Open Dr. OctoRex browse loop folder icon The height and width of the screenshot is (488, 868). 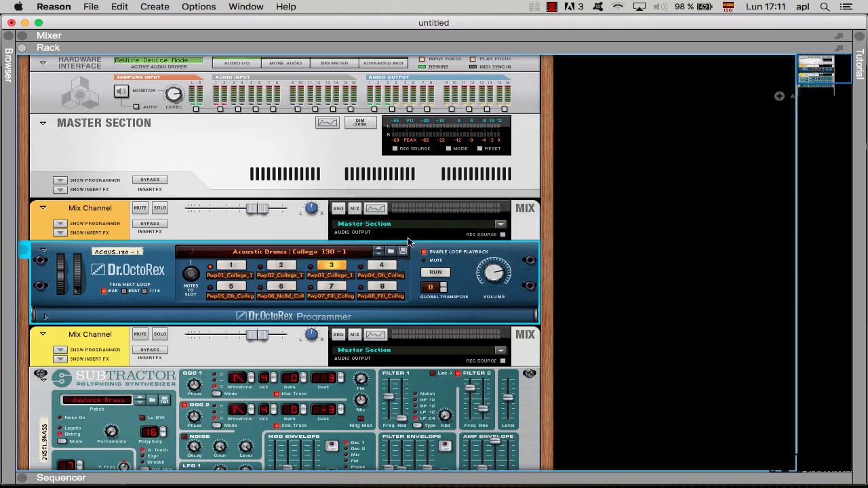point(391,251)
